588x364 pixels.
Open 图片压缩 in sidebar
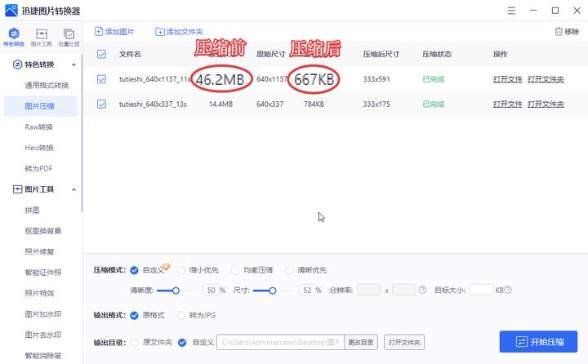tap(41, 106)
